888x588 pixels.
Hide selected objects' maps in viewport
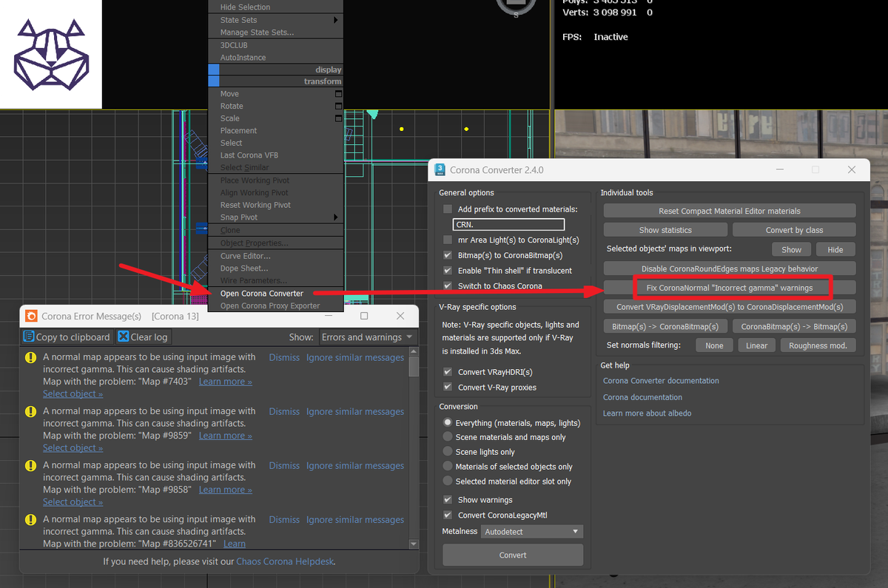point(835,250)
